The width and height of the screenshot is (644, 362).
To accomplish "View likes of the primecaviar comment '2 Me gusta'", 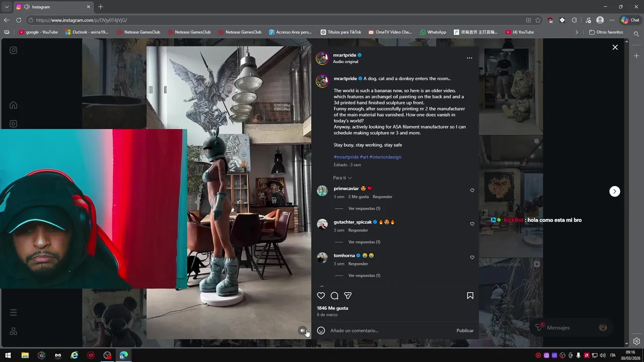I will tap(358, 197).
